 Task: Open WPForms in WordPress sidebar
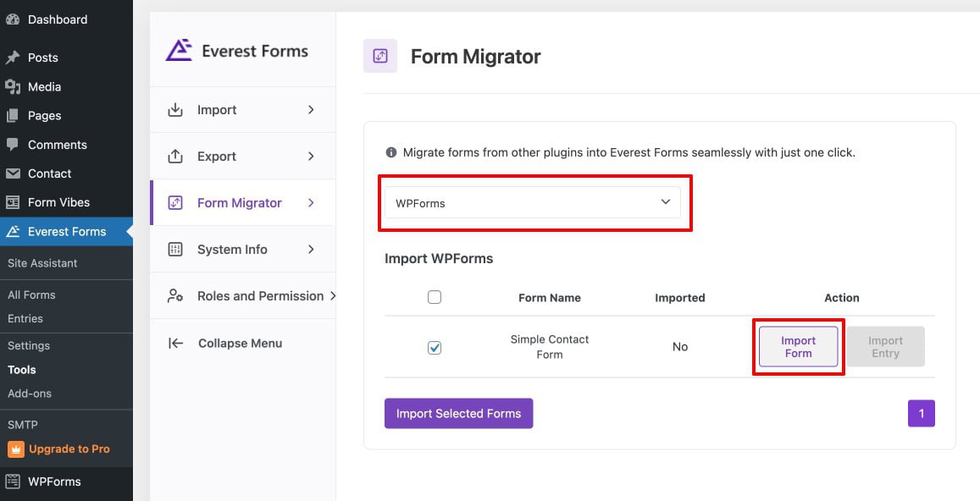point(66,482)
